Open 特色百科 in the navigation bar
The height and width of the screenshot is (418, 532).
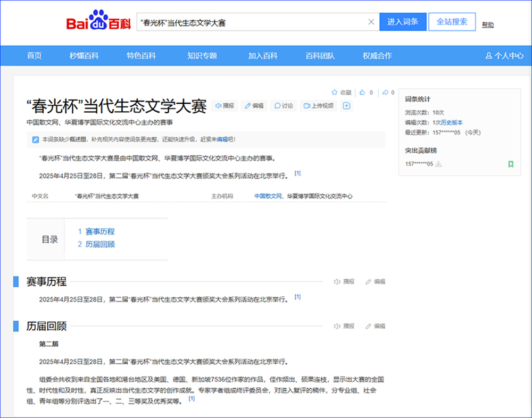click(141, 56)
